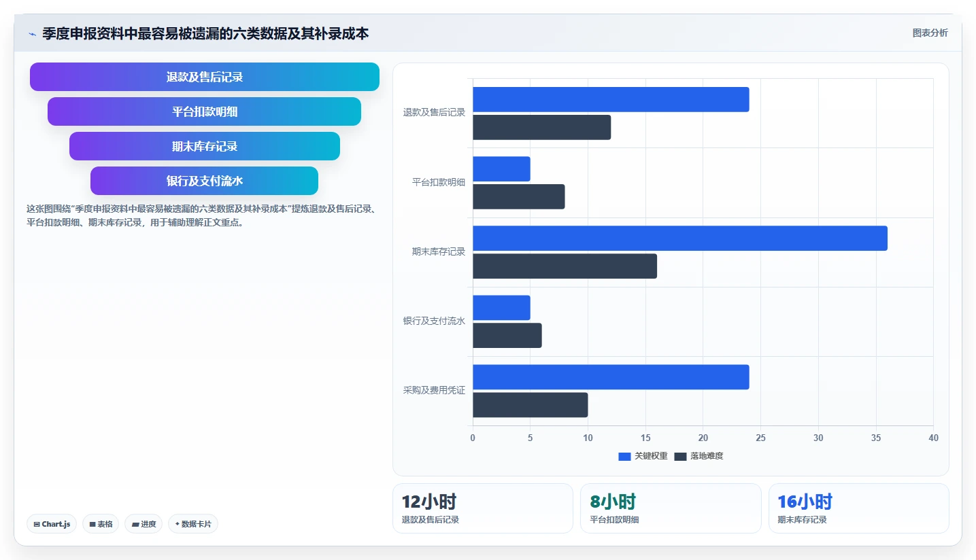Click the Chart.js tag
Image resolution: width=976 pixels, height=560 pixels.
pyautogui.click(x=52, y=524)
